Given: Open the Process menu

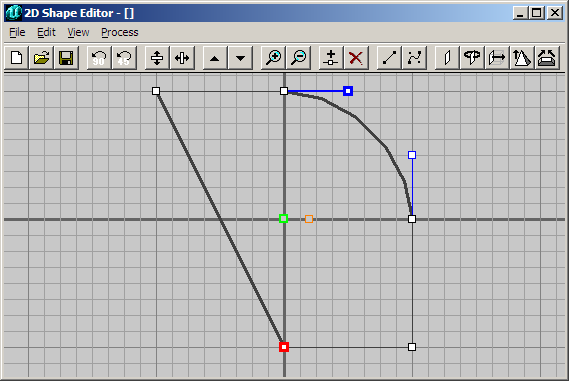Looking at the screenshot, I should pos(120,32).
